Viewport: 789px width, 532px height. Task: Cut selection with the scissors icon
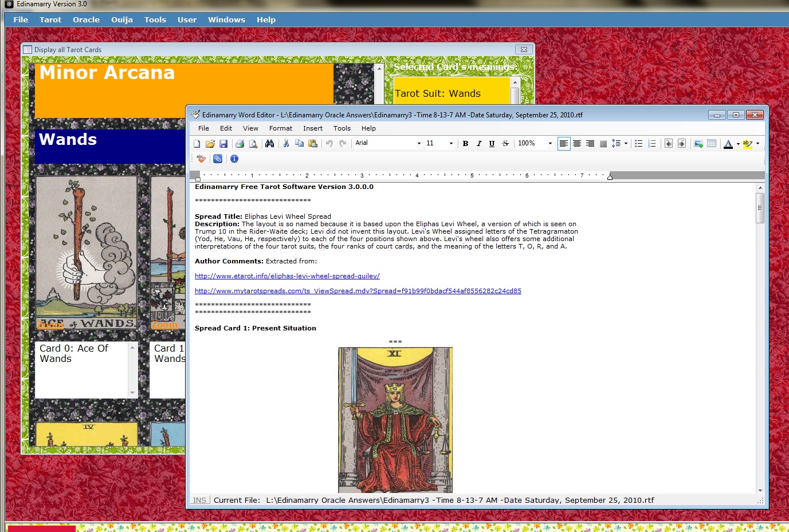286,144
